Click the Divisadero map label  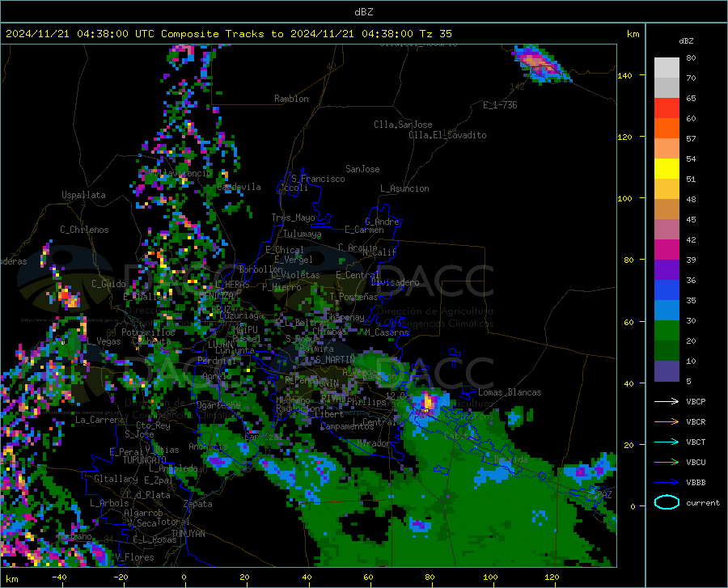click(x=395, y=282)
